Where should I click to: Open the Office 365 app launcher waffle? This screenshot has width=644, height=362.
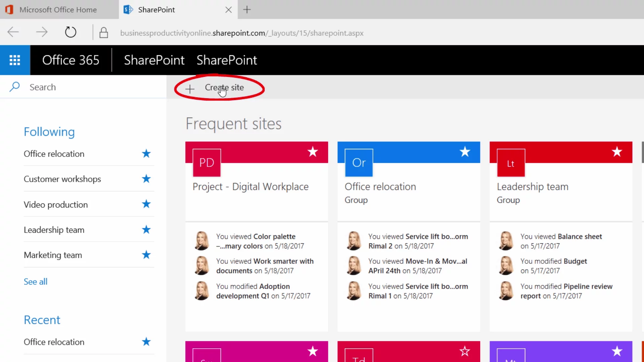pos(15,60)
